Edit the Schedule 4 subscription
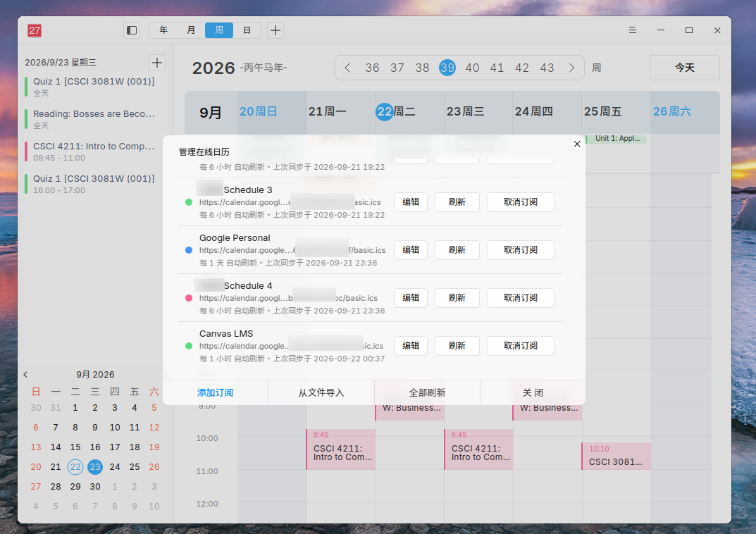Viewport: 756px width, 534px height. 411,298
